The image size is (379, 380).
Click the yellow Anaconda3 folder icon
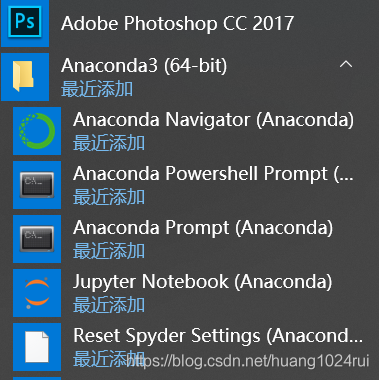tap(25, 77)
